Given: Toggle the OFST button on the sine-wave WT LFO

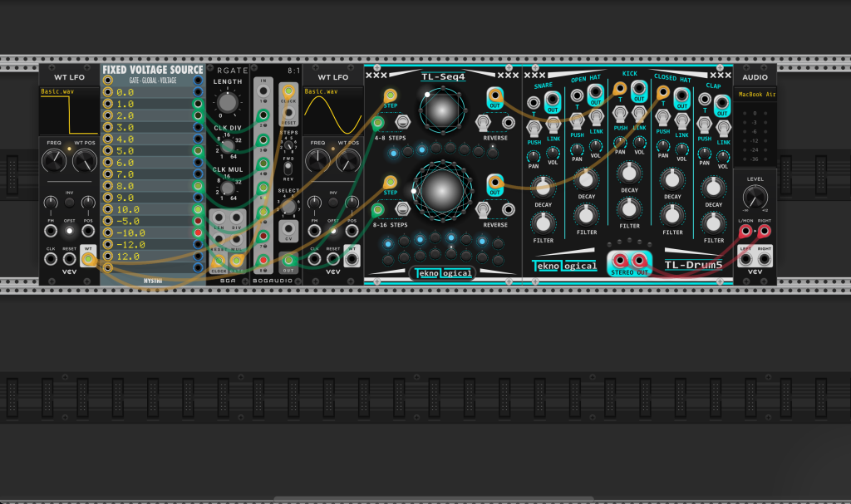Looking at the screenshot, I should 333,231.
